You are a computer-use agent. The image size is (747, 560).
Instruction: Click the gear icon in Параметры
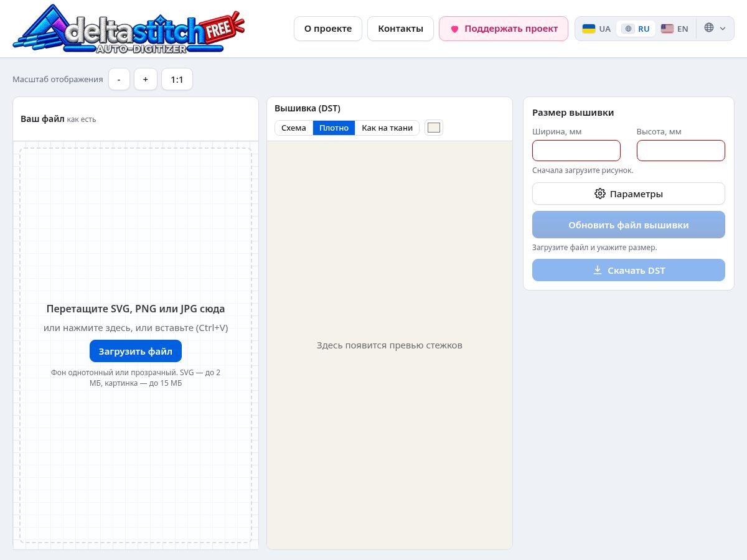click(600, 194)
